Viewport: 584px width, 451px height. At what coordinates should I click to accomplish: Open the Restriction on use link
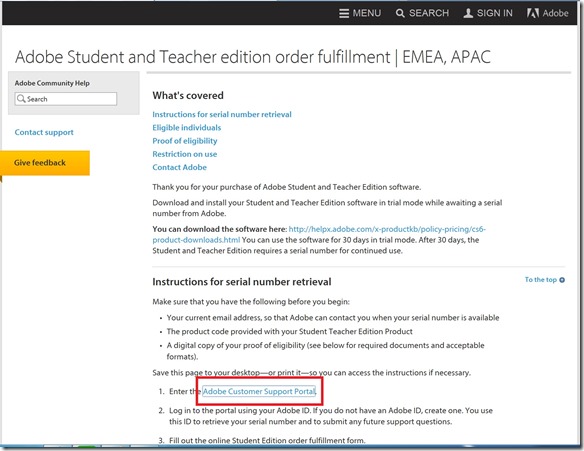[184, 154]
